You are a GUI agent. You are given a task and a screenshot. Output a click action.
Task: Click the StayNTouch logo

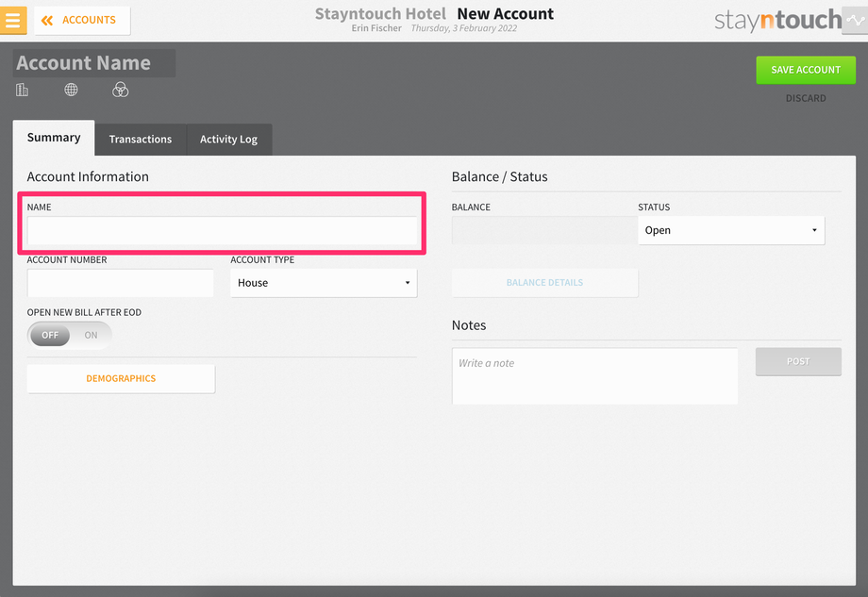tap(777, 21)
